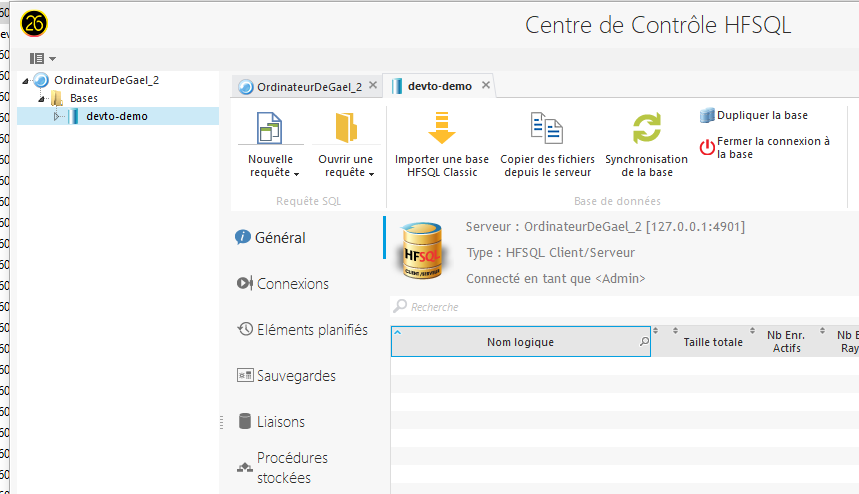Open the Nouvelle requête dropdown arrow
This screenshot has width=859, height=494.
296,174
